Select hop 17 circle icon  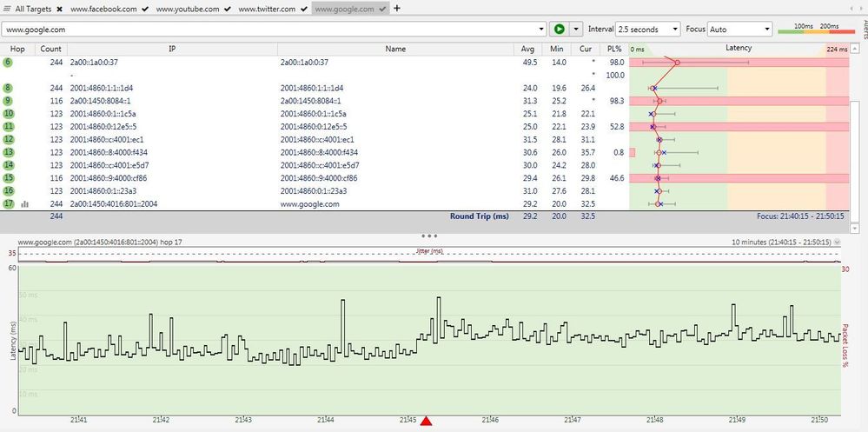pyautogui.click(x=9, y=203)
